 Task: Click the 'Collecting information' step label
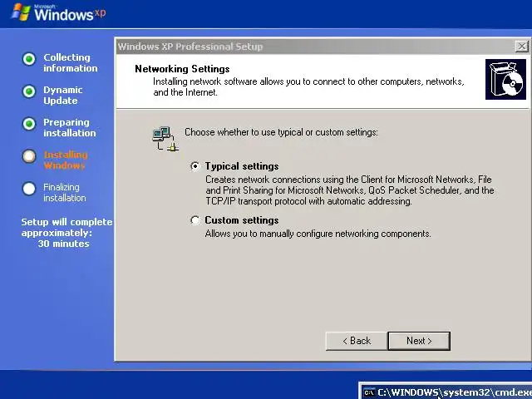coord(70,63)
